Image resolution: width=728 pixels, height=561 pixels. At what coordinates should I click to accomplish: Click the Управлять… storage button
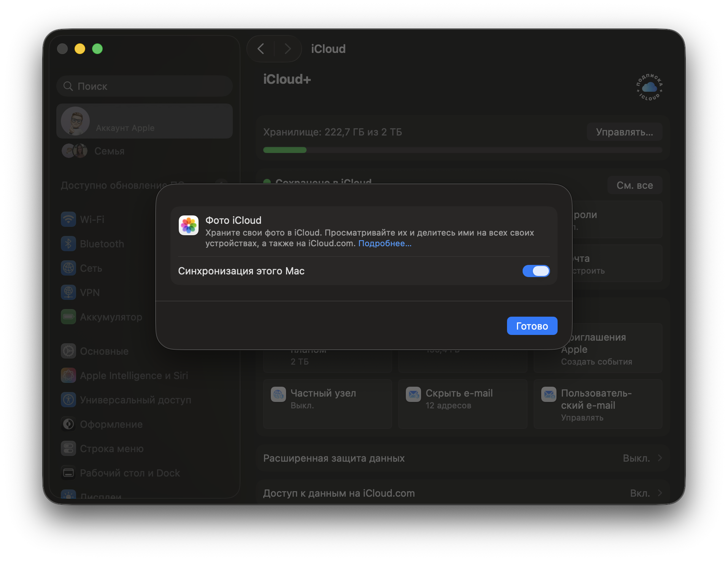[x=624, y=132]
